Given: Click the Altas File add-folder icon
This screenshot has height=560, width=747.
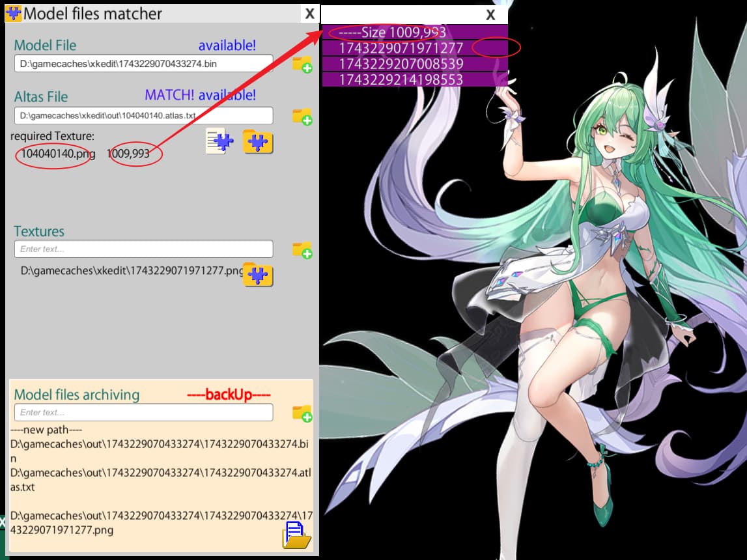Looking at the screenshot, I should click(x=302, y=117).
